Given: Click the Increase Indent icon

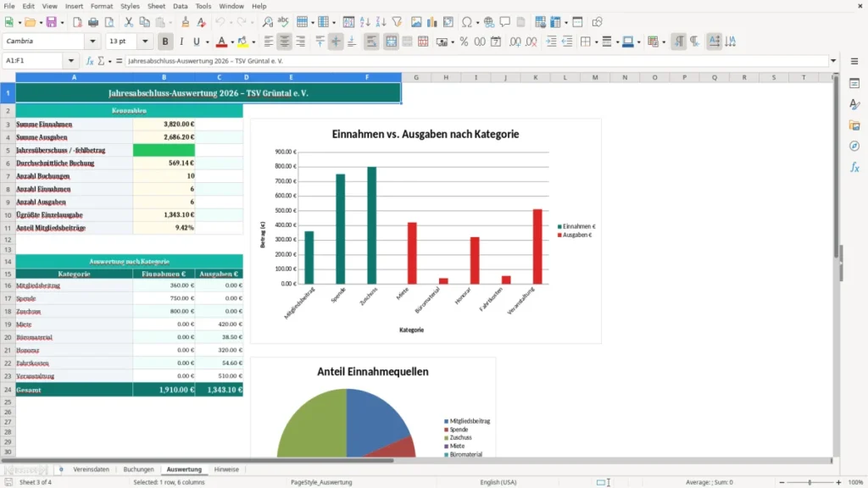Looking at the screenshot, I should pyautogui.click(x=551, y=42).
